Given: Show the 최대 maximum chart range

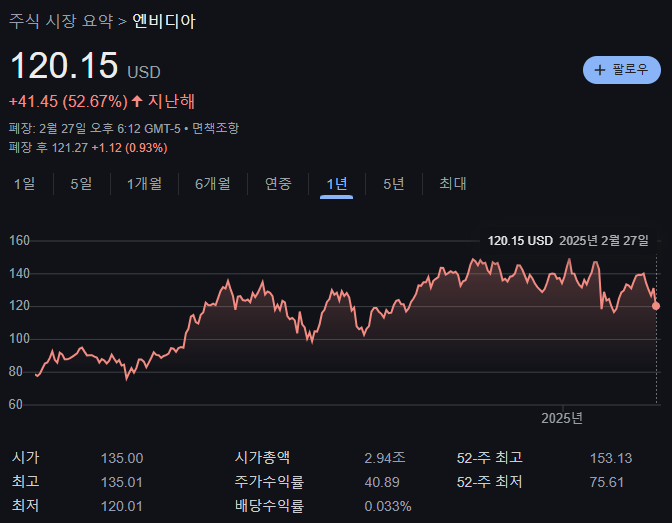Looking at the screenshot, I should [x=453, y=184].
